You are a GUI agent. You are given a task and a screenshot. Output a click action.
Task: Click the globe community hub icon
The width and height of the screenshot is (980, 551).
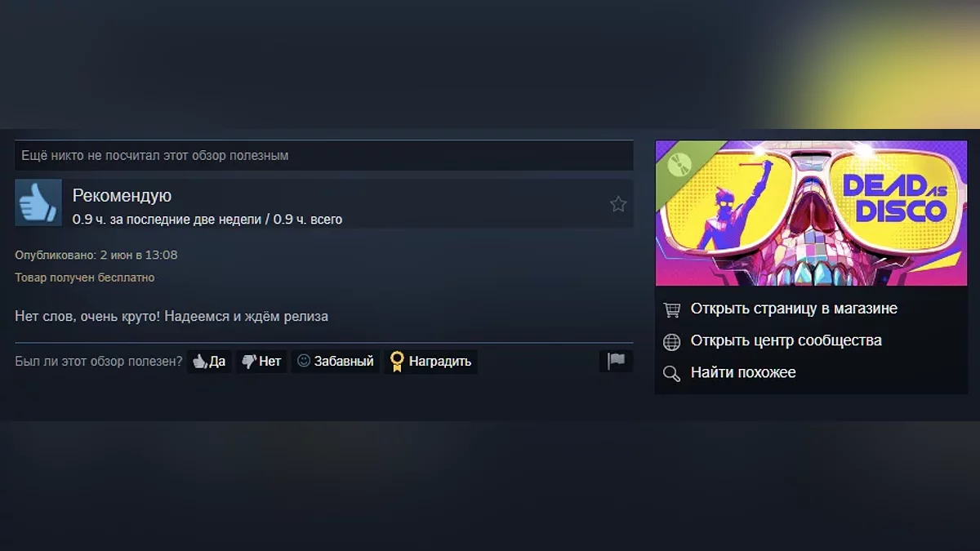click(671, 341)
